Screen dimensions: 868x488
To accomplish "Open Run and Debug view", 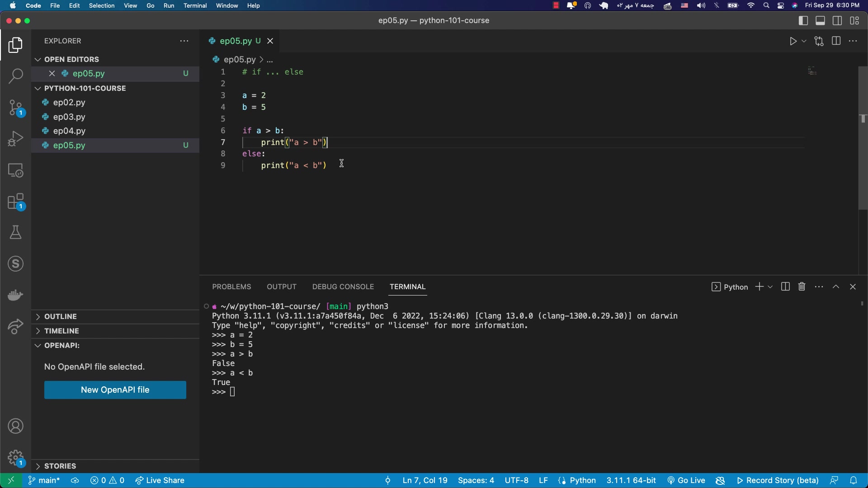I will pyautogui.click(x=15, y=139).
